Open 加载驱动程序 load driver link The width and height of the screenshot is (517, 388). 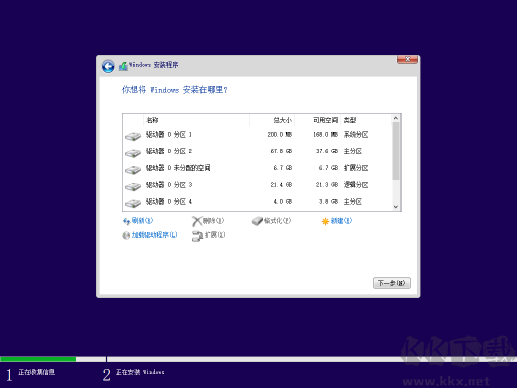(154, 235)
